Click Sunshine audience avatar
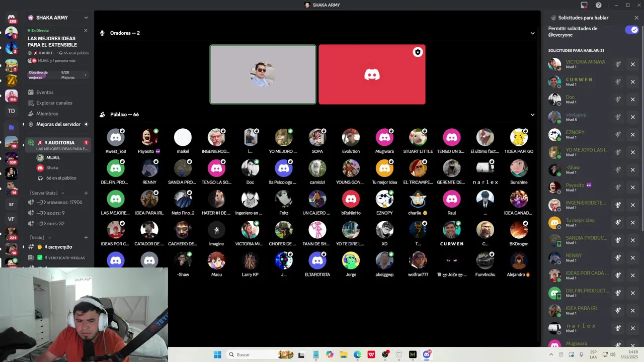This screenshot has width=644, height=362. coord(519,168)
